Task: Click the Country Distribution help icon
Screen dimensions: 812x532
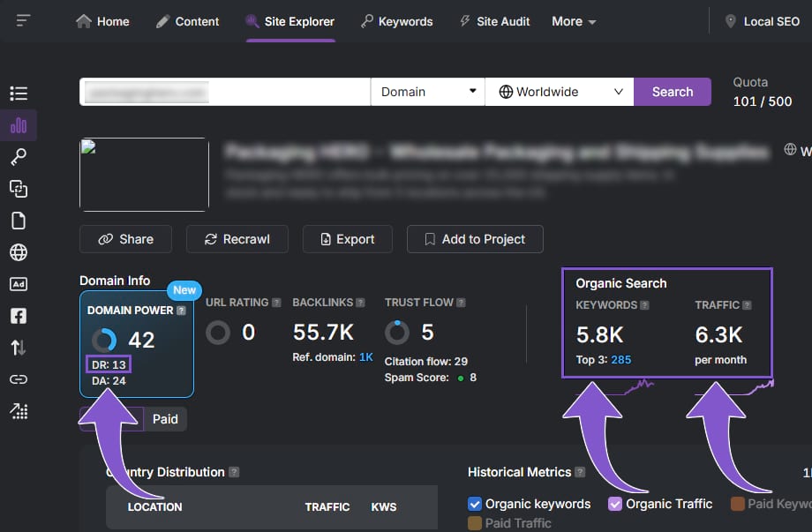Action: (234, 472)
